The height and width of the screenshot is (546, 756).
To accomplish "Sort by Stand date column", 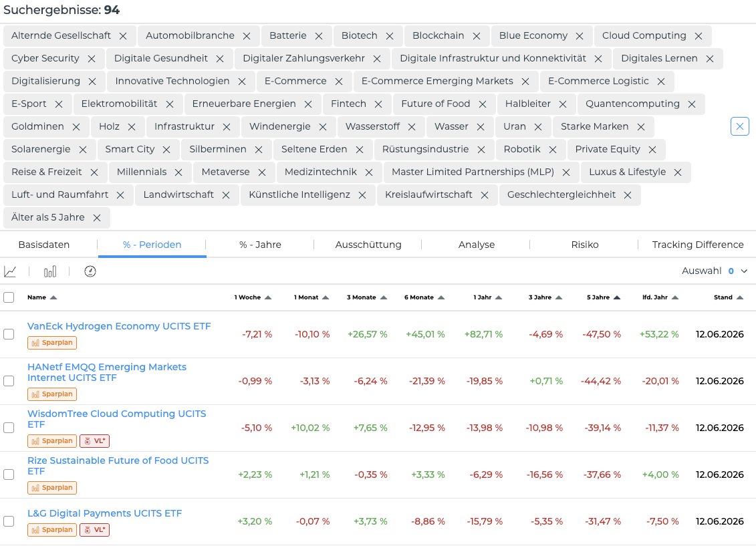I will point(728,297).
